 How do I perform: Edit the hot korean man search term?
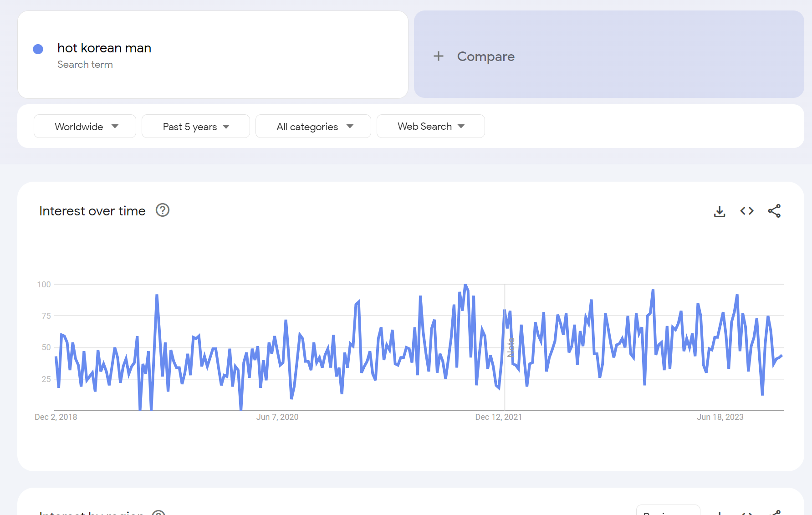[x=213, y=55]
